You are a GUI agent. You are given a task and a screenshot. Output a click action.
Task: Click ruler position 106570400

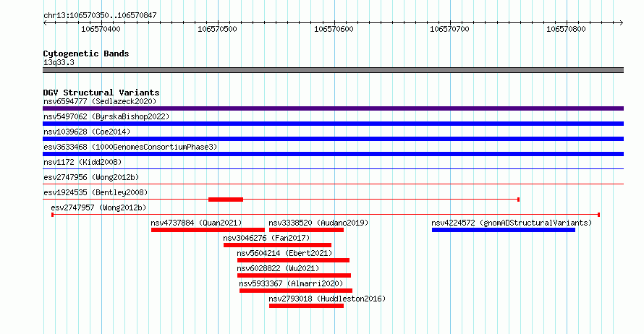point(101,29)
